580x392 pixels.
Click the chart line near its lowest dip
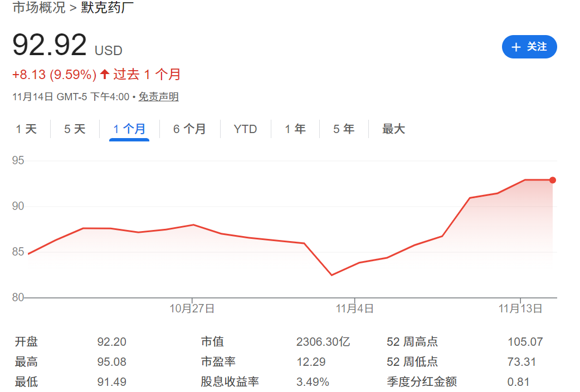(333, 274)
